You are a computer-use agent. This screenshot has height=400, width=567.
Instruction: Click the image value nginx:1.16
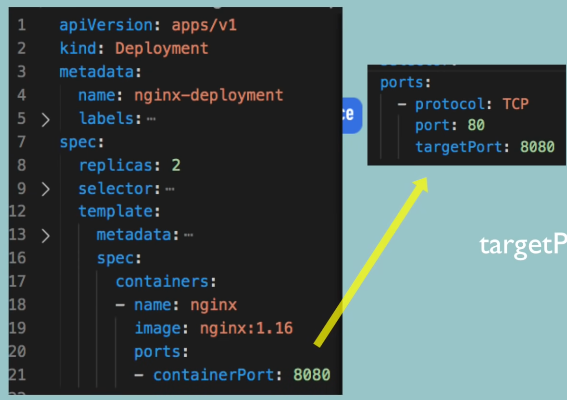pos(246,328)
